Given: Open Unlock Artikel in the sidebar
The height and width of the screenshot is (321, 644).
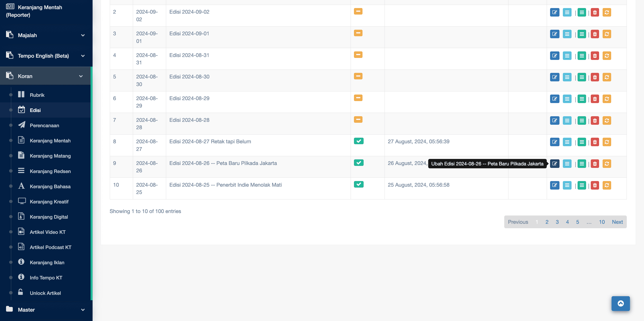Looking at the screenshot, I should (45, 293).
